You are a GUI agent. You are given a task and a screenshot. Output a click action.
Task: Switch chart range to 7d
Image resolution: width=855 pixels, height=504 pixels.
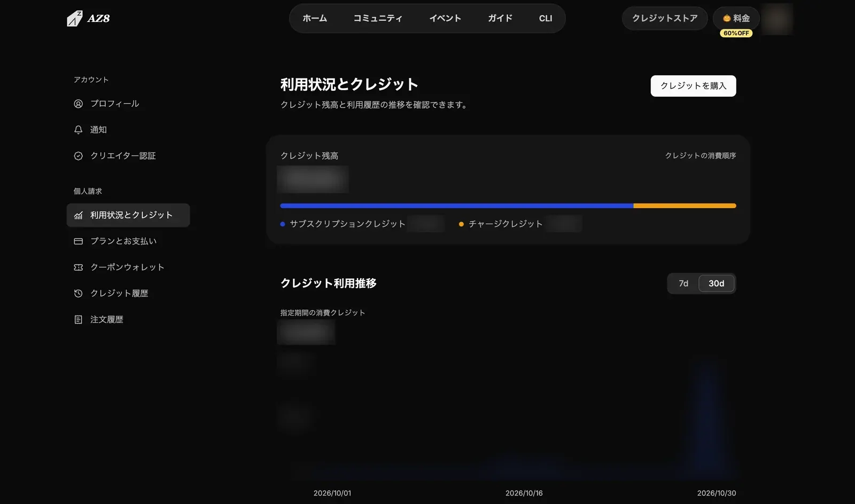tap(683, 283)
